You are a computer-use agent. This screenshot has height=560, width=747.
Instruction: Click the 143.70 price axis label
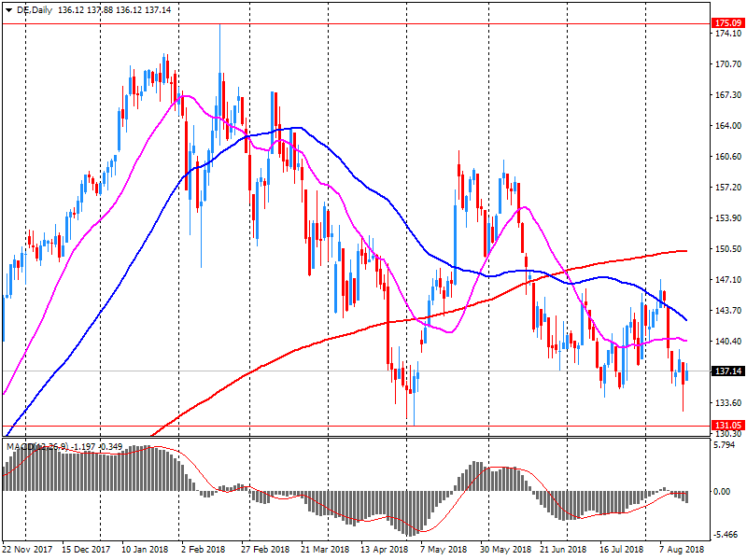pos(728,311)
